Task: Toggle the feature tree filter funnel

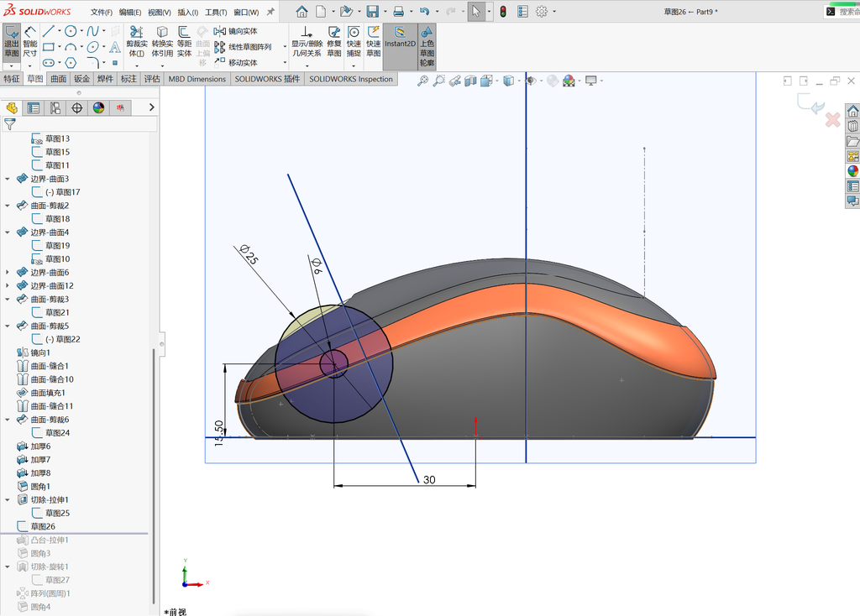Action: click(x=10, y=124)
